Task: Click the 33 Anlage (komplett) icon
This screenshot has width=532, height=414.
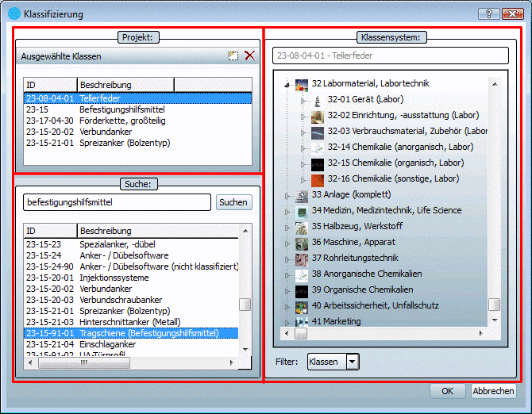Action: (x=301, y=195)
